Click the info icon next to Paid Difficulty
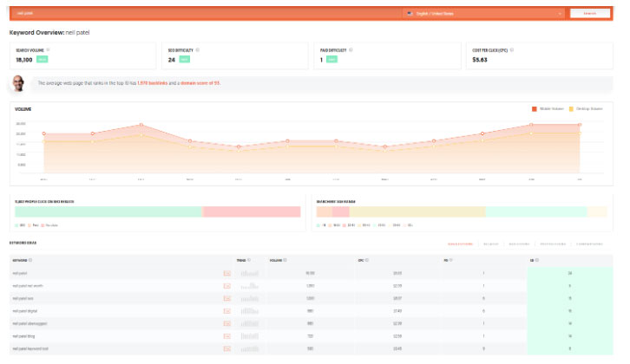The height and width of the screenshot is (364, 630). coord(351,49)
